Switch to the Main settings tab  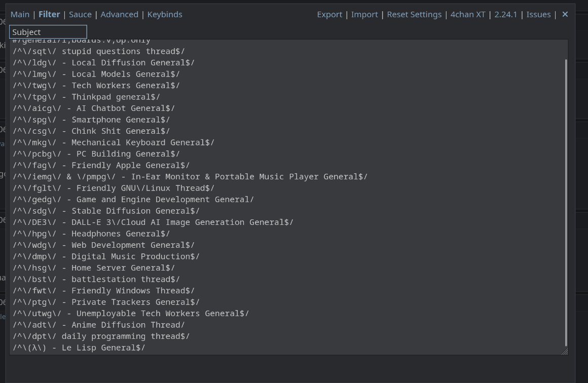click(20, 14)
